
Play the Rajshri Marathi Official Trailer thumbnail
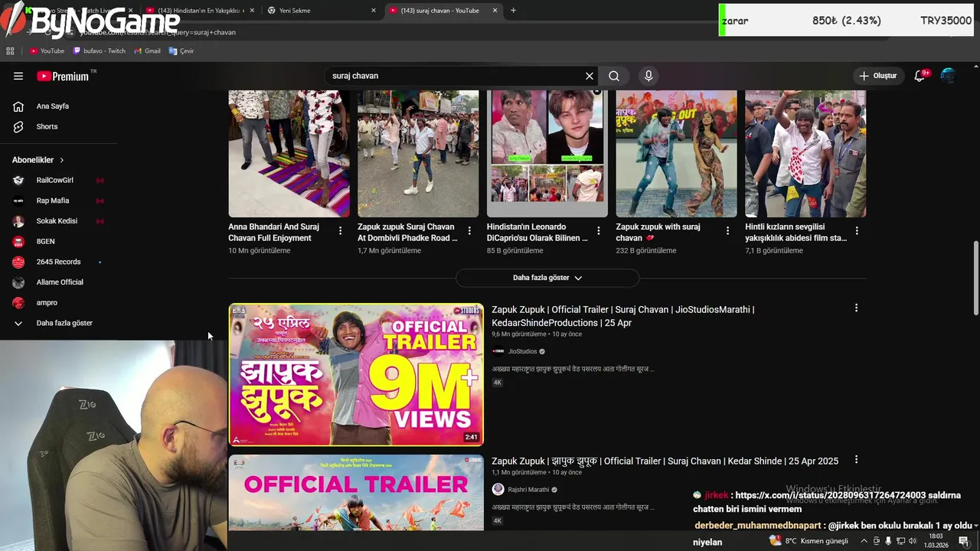tap(356, 493)
